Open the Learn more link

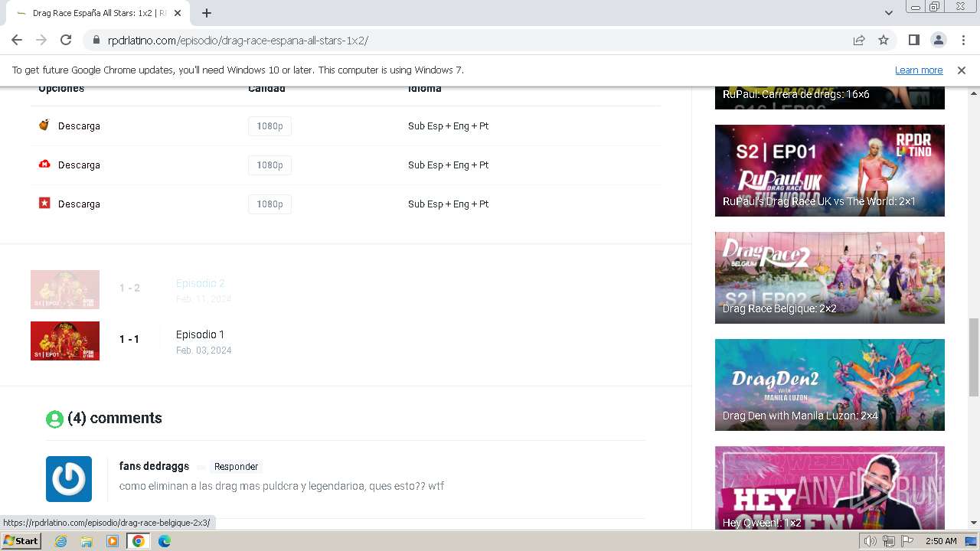919,70
